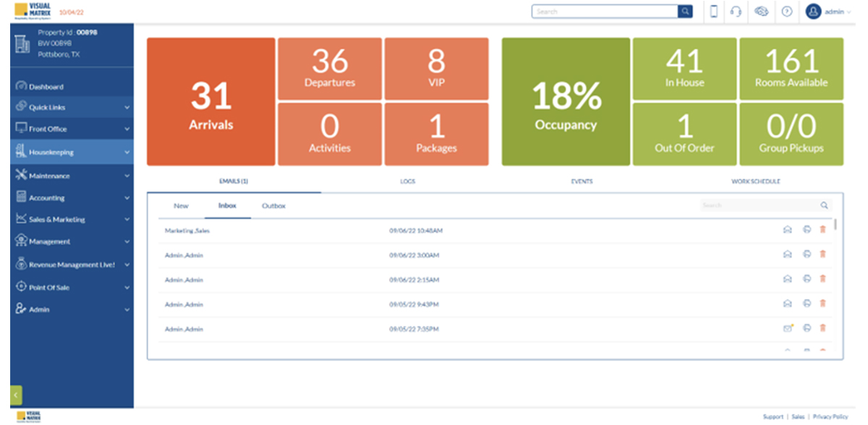Switch to the Outbox tab
The height and width of the screenshot is (425, 868).
273,206
